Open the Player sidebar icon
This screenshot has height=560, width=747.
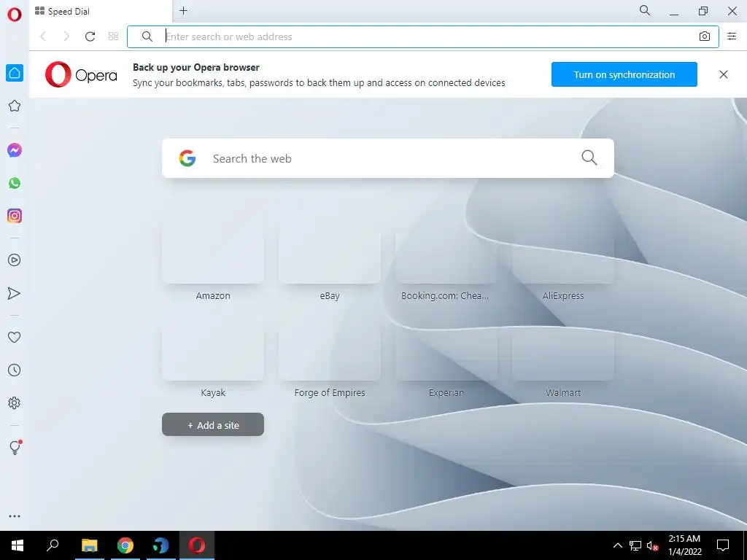point(15,260)
